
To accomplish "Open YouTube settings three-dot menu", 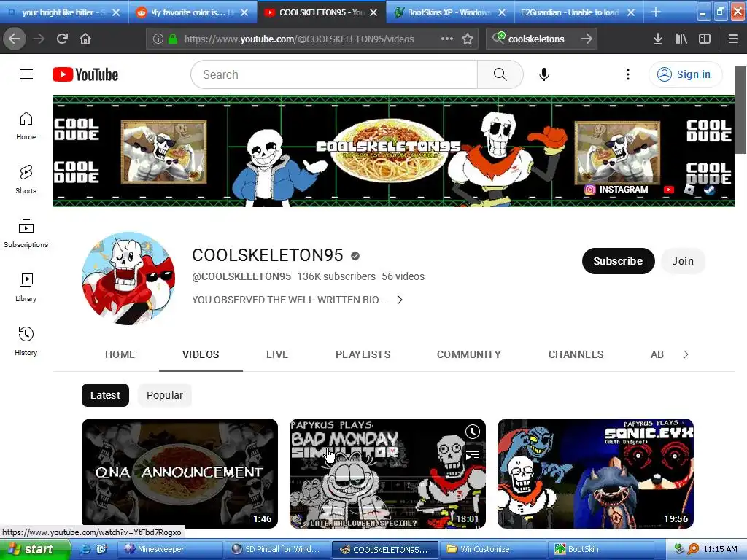I will 628,74.
